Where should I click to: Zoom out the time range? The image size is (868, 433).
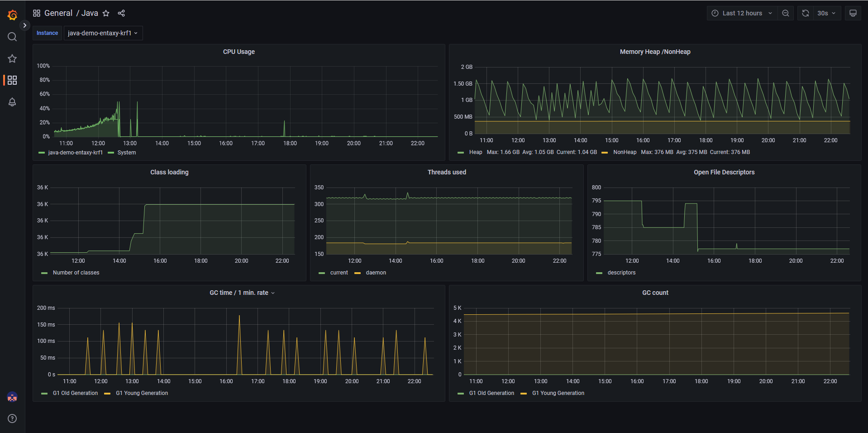point(786,13)
